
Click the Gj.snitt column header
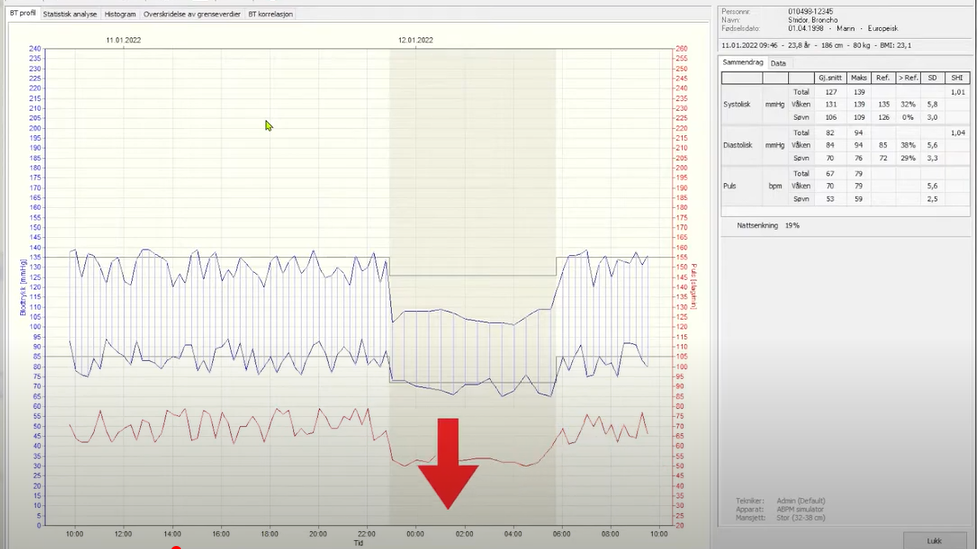(x=829, y=77)
